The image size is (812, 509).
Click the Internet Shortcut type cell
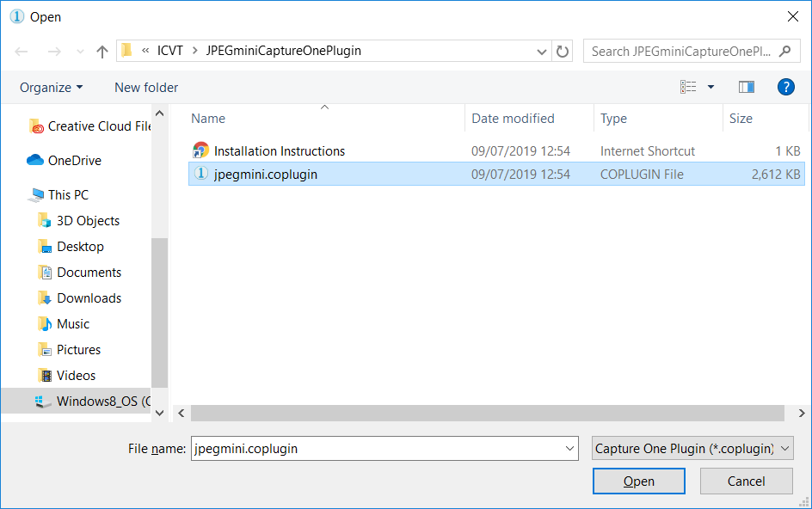(x=648, y=151)
